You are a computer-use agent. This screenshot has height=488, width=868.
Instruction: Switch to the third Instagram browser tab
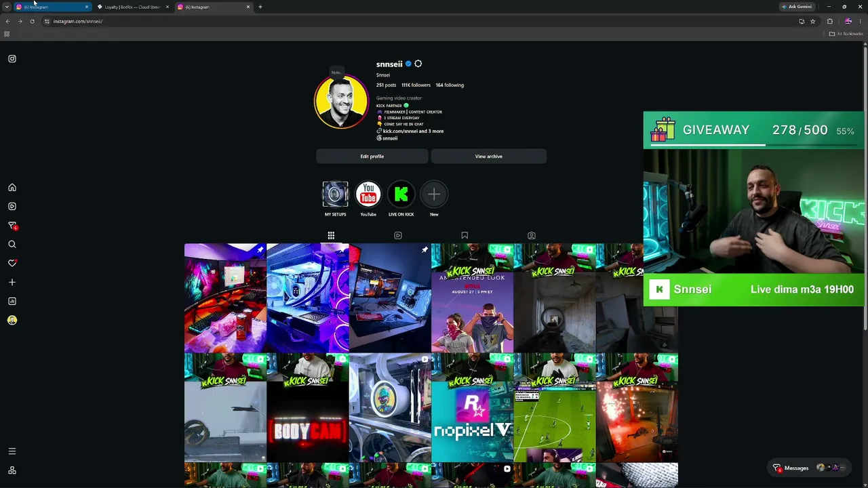click(x=213, y=7)
